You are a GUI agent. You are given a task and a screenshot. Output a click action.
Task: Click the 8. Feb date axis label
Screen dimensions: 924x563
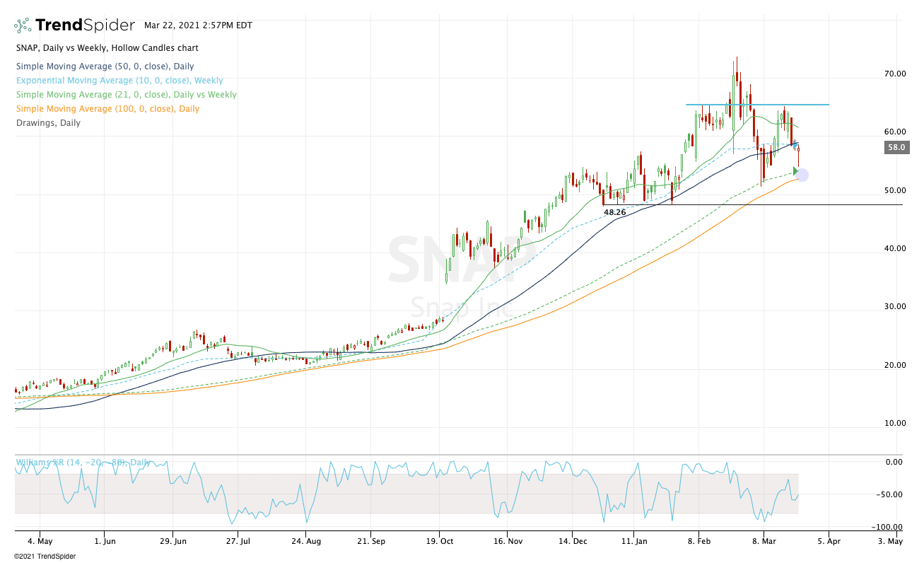pos(700,540)
